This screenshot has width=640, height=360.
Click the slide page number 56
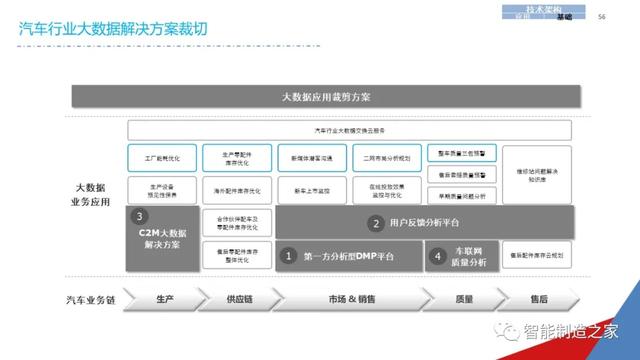(x=602, y=17)
